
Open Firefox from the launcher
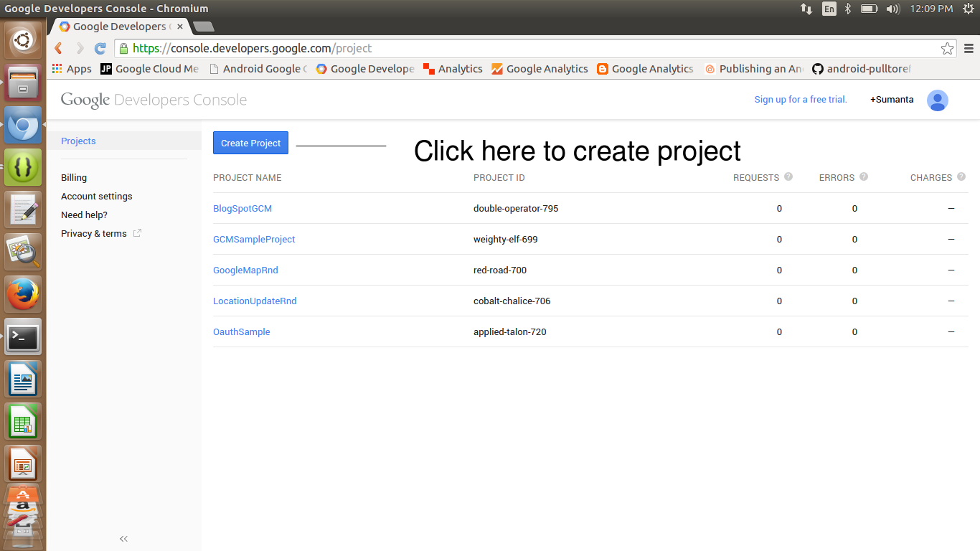[x=23, y=294]
